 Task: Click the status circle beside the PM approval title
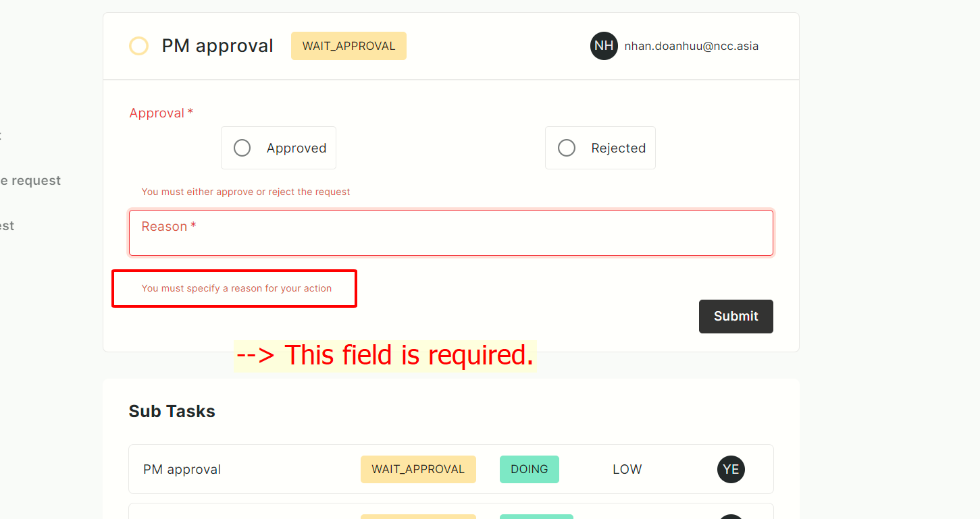[138, 46]
